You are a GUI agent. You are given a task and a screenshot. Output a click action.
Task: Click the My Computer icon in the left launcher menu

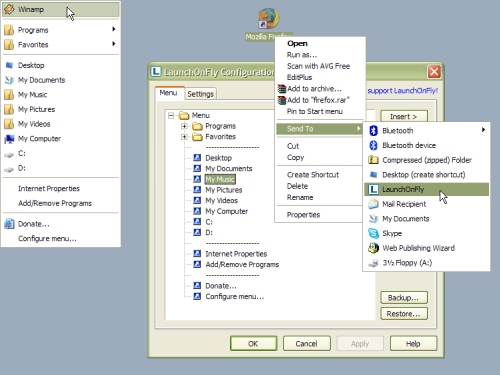pos(9,139)
